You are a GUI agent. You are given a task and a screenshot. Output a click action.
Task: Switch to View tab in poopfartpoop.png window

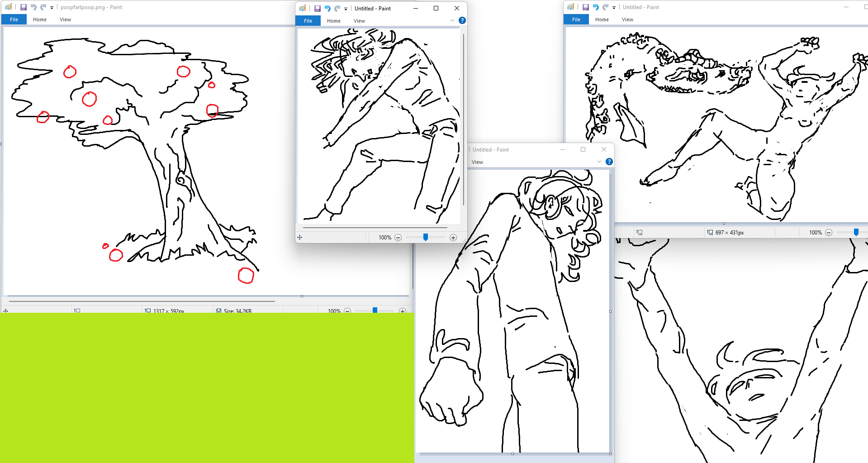point(65,19)
